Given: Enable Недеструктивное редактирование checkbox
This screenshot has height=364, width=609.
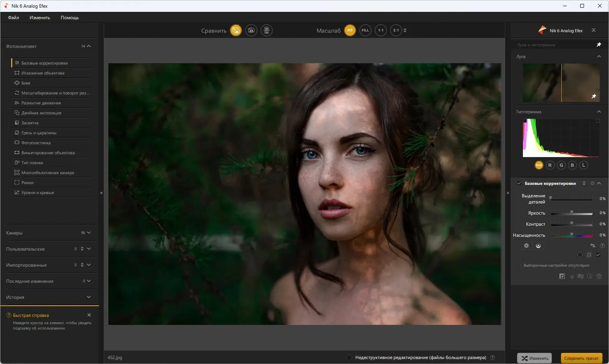Looking at the screenshot, I should click(349, 357).
